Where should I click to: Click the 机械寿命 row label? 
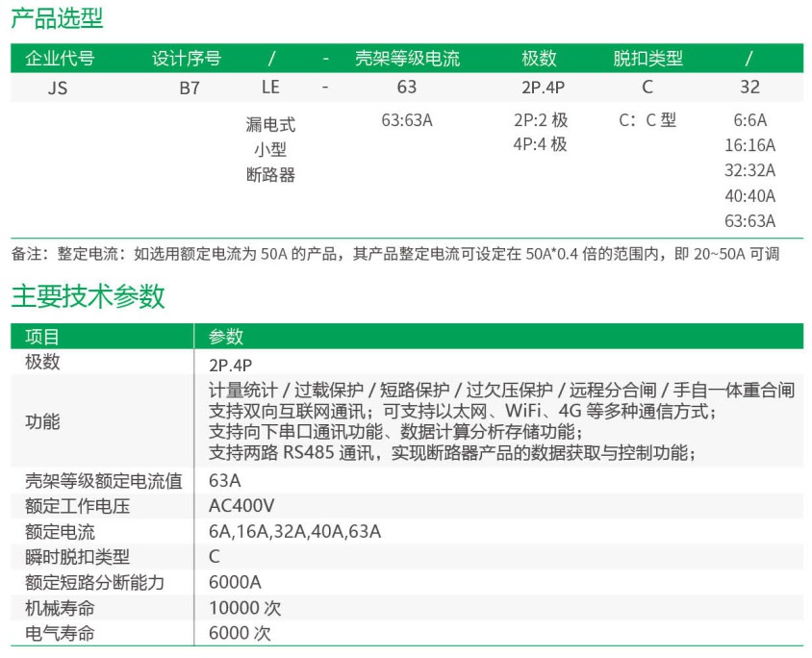click(60, 608)
